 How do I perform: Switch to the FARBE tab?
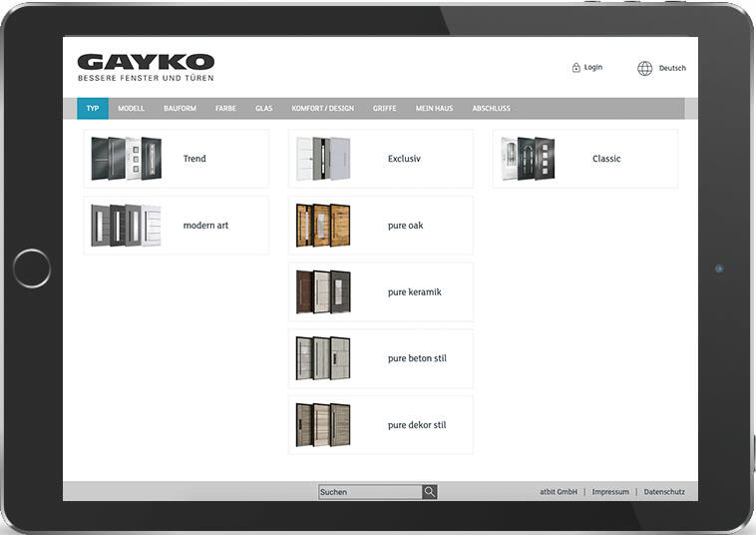tap(225, 108)
